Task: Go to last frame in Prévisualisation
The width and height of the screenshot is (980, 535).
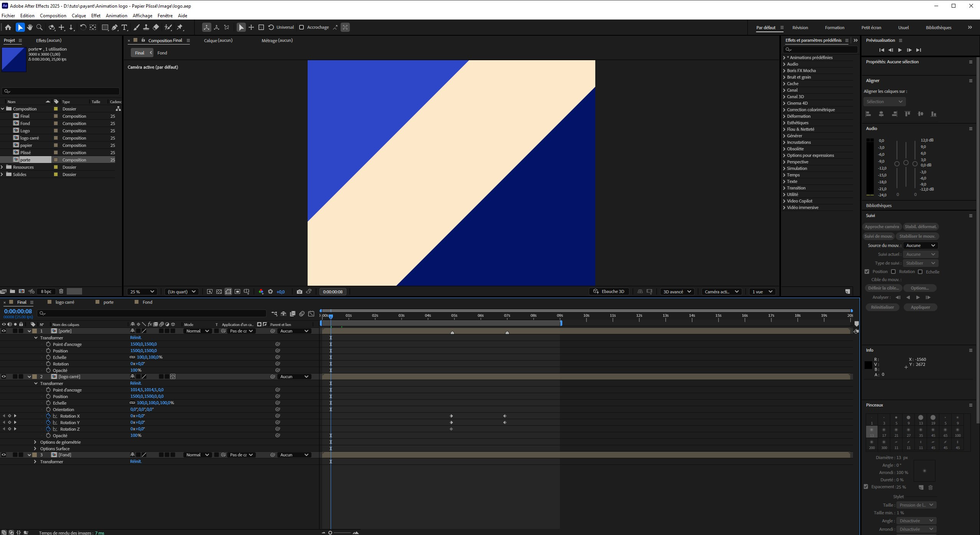Action: [919, 50]
